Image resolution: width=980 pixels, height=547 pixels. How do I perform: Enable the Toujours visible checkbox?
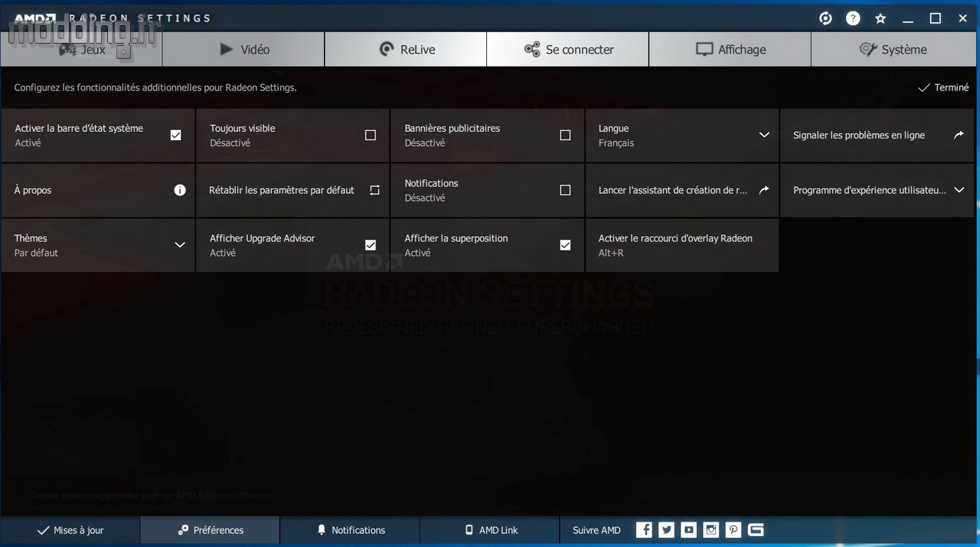(371, 135)
